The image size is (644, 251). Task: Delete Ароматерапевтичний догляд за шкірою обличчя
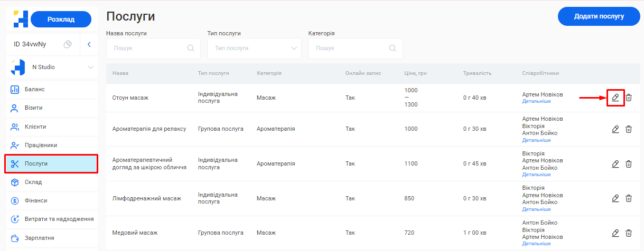(629, 164)
